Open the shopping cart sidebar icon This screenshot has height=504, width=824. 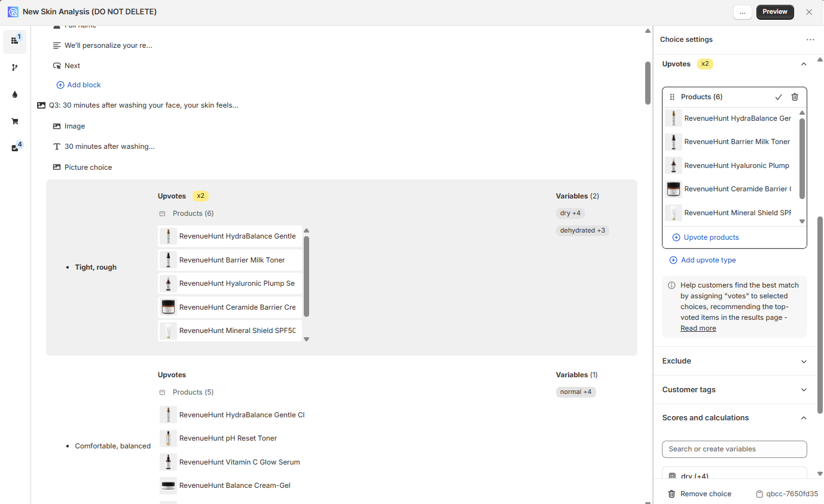(x=15, y=121)
